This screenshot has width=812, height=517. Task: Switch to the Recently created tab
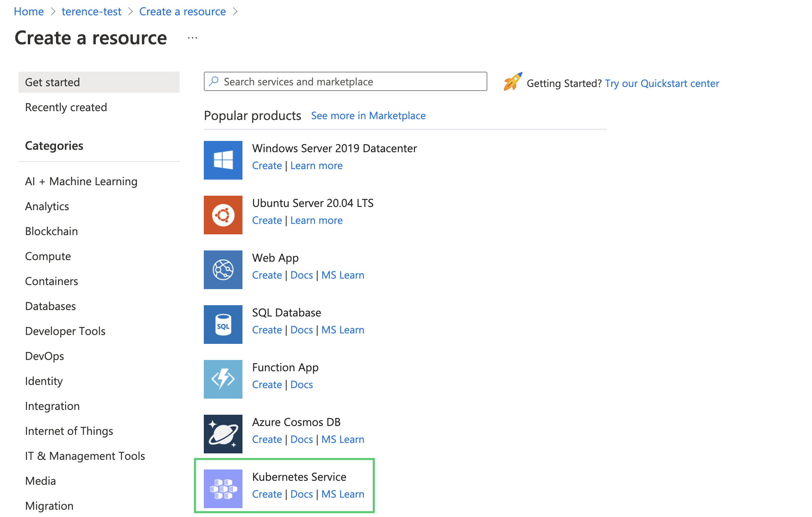click(x=66, y=107)
